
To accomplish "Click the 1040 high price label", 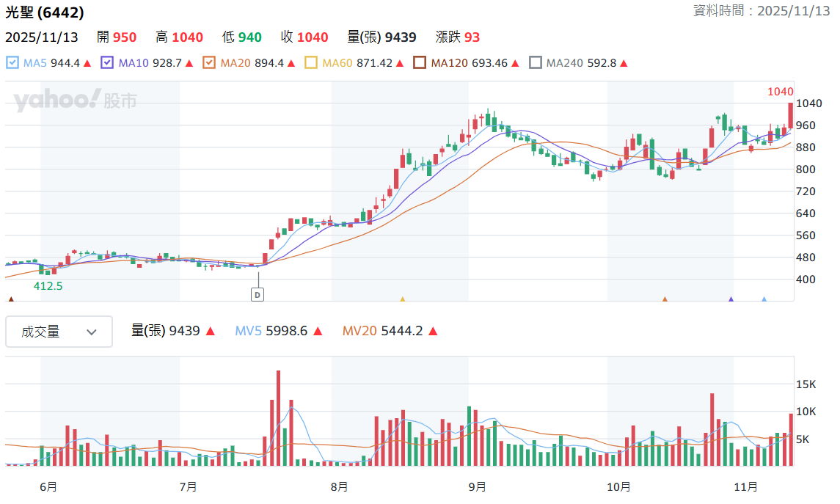I will [780, 92].
